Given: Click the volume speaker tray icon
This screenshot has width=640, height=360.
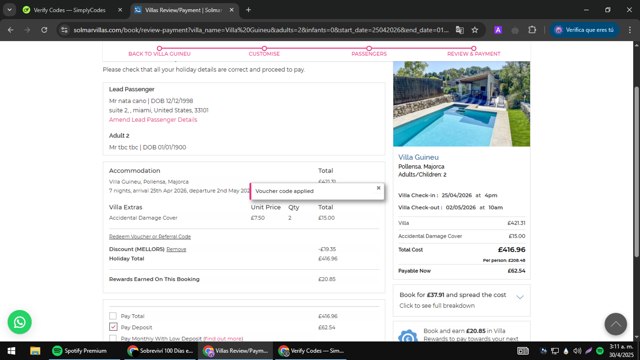Looking at the screenshot, I should point(577,351).
